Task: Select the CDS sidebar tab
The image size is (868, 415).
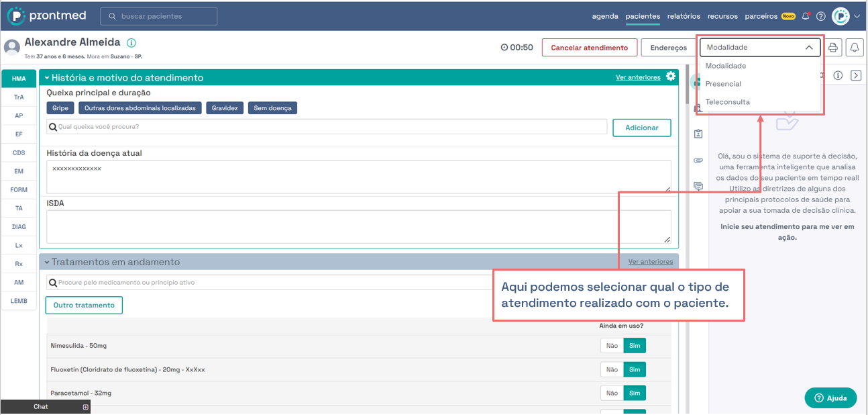Action: click(19, 153)
